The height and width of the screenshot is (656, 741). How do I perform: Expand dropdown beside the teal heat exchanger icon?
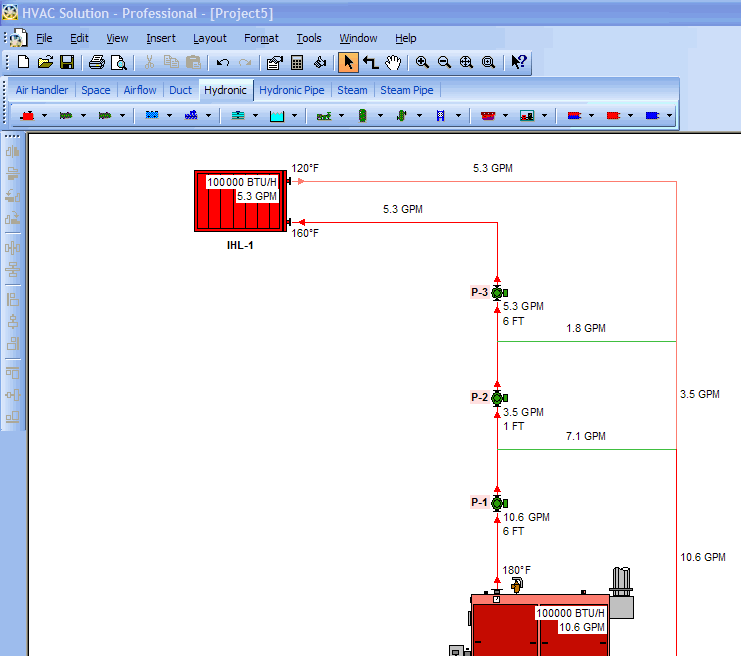(255, 115)
